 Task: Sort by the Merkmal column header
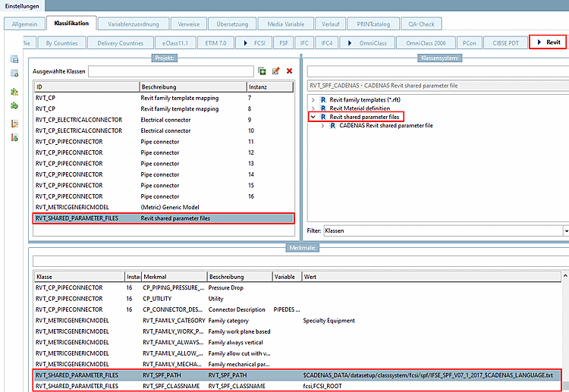click(x=174, y=277)
